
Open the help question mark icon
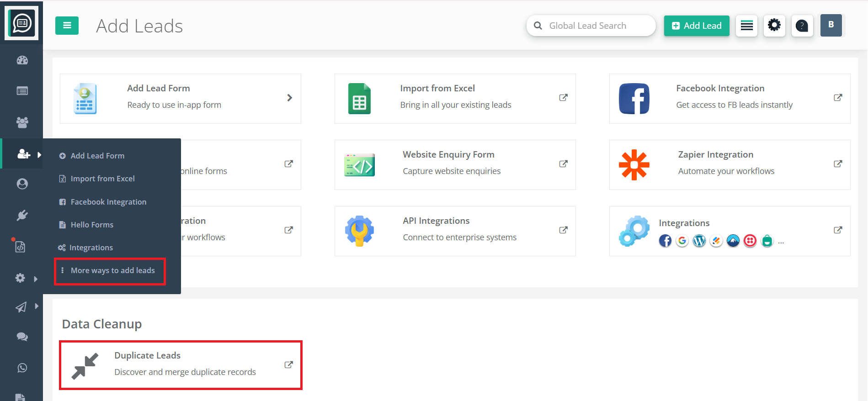tap(802, 26)
